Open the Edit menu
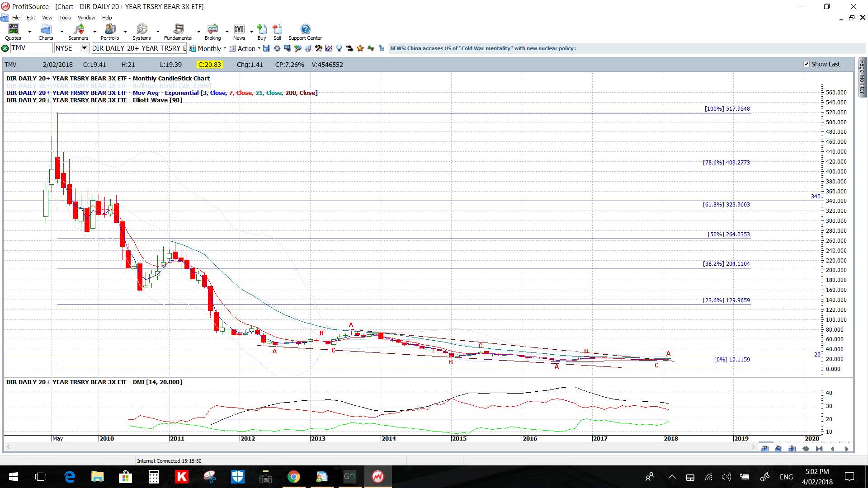 [31, 18]
